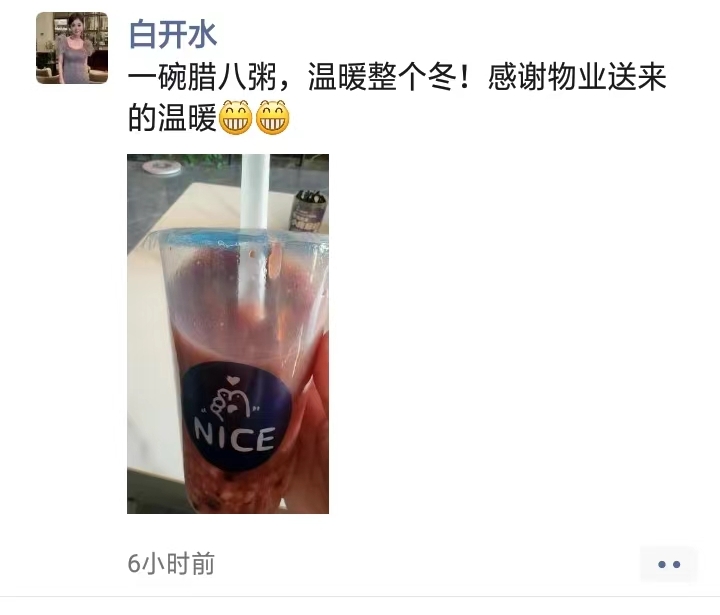Click the second grinning emoji in post

272,118
